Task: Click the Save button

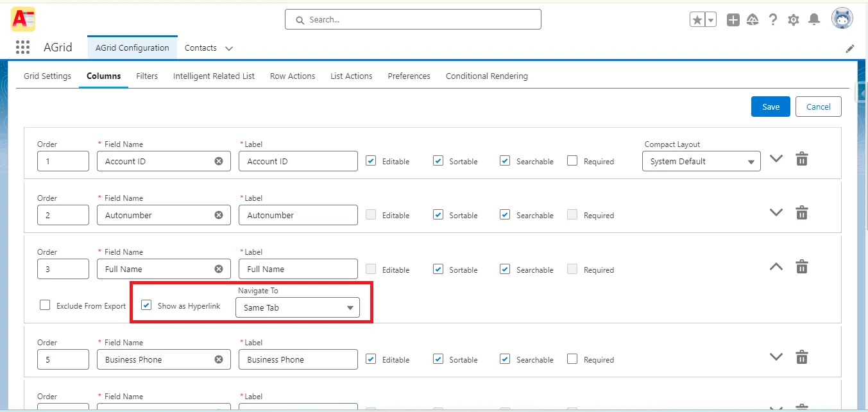Action: (x=770, y=107)
